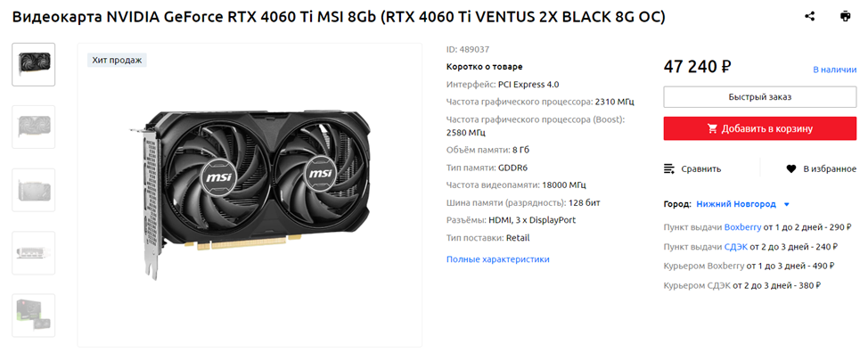The height and width of the screenshot is (361, 868).
Task: Click the blue dropdown arrow beside the city
Action: [786, 204]
